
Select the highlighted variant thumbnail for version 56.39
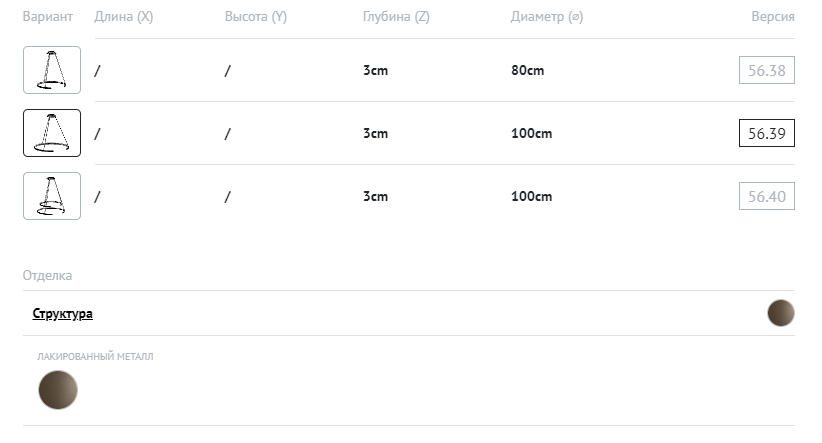click(x=52, y=133)
